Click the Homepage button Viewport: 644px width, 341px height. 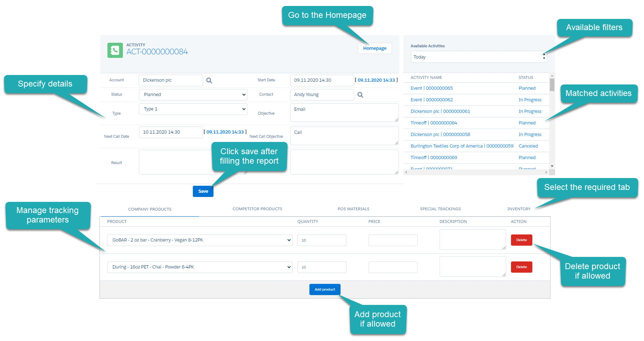point(374,48)
